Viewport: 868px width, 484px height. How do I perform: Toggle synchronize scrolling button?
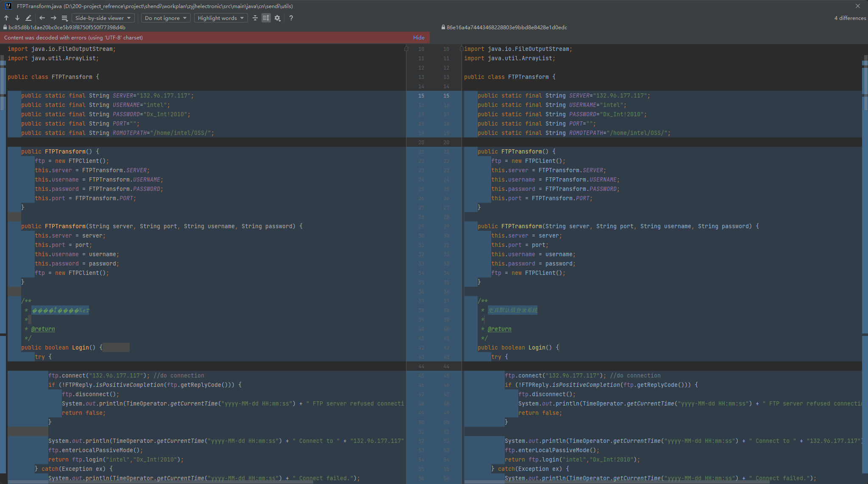(266, 18)
